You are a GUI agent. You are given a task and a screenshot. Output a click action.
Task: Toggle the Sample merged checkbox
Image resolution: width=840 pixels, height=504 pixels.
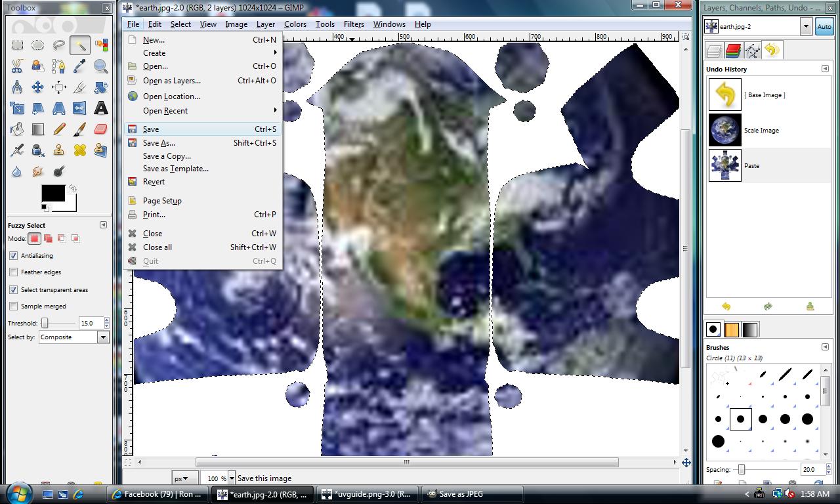(x=14, y=306)
